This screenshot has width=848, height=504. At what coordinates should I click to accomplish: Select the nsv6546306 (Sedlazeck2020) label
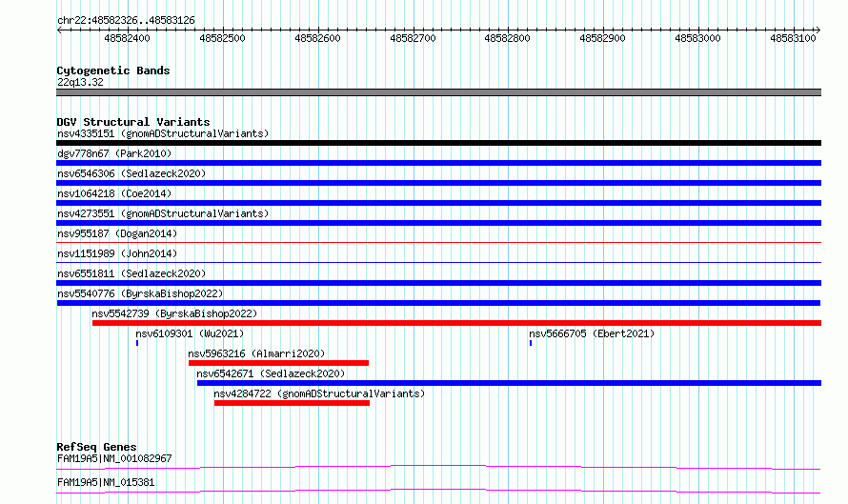tap(131, 173)
